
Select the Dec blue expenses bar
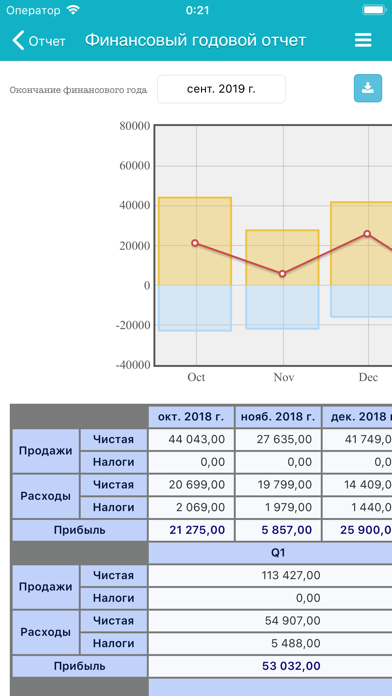361,301
